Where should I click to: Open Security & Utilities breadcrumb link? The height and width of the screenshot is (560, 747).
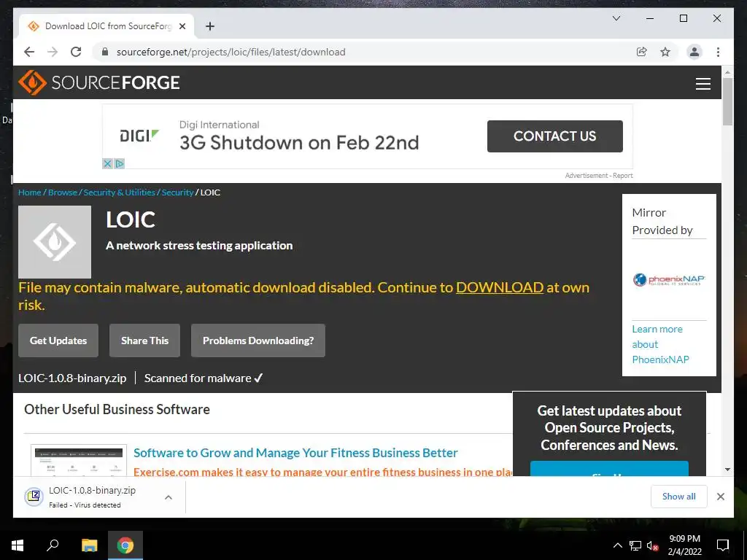(x=119, y=192)
